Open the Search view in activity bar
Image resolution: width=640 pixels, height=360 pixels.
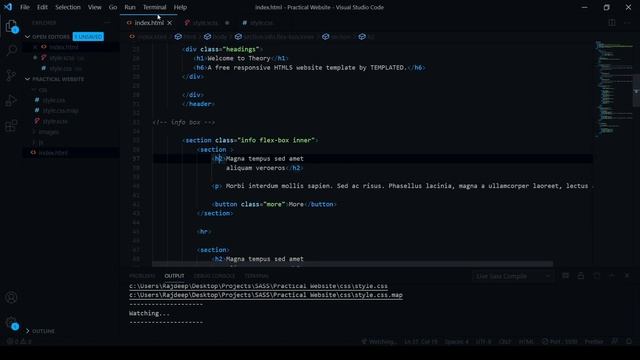point(11,51)
